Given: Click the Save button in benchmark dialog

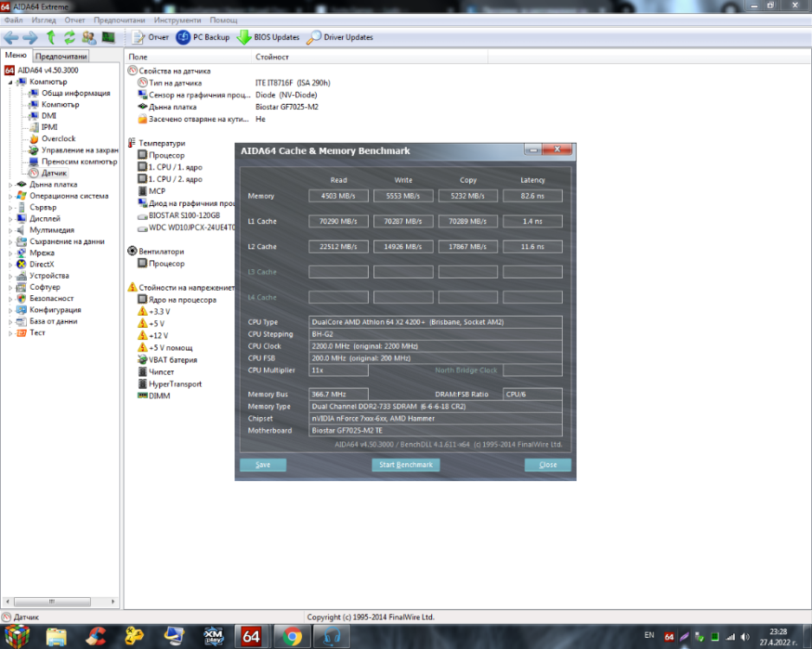Looking at the screenshot, I should click(x=262, y=465).
